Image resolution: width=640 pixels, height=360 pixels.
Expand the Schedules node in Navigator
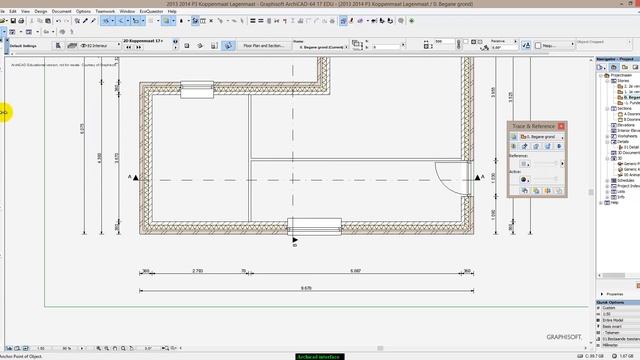607,180
